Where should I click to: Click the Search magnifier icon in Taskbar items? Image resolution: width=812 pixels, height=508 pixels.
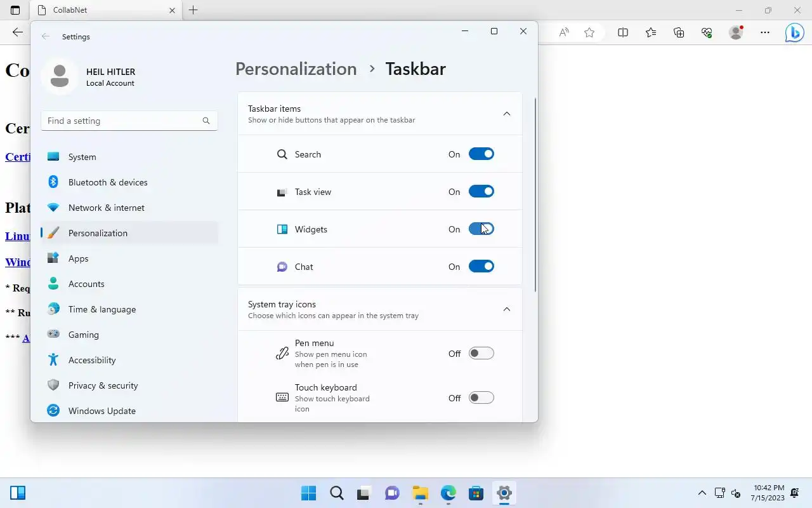tap(282, 154)
